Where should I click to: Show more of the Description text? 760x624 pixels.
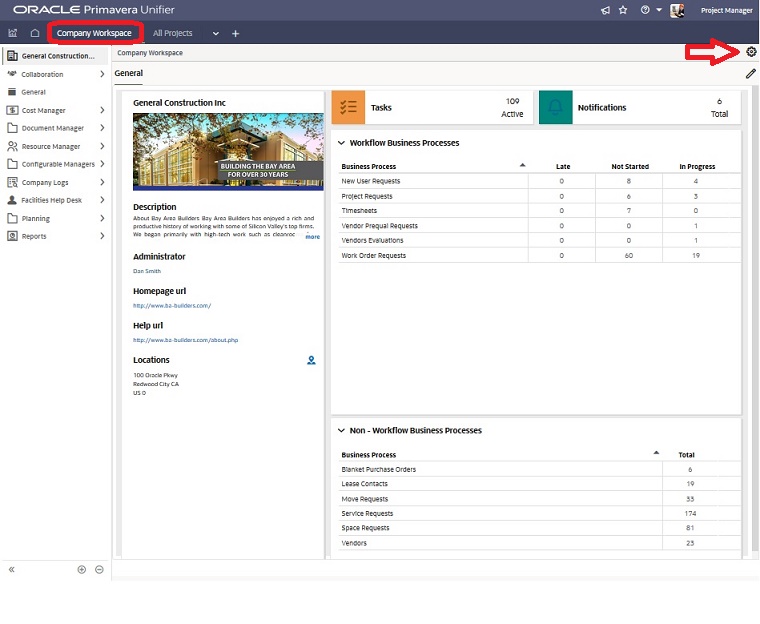point(313,237)
